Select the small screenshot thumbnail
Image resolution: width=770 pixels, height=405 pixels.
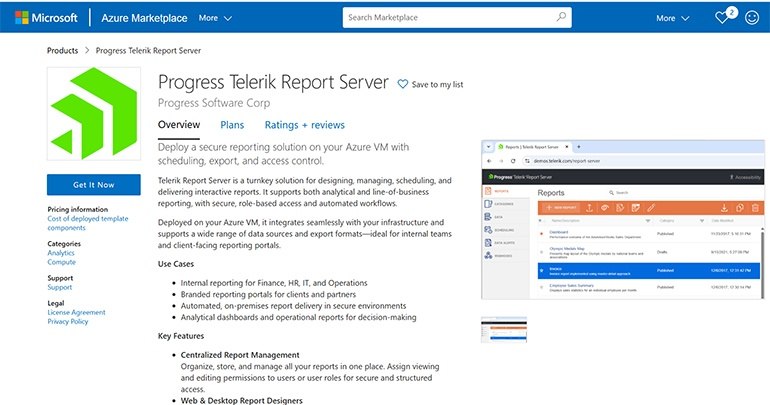click(x=503, y=330)
